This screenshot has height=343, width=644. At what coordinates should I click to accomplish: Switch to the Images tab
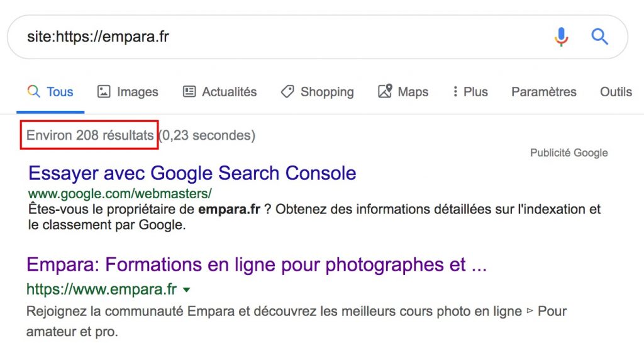pyautogui.click(x=137, y=92)
